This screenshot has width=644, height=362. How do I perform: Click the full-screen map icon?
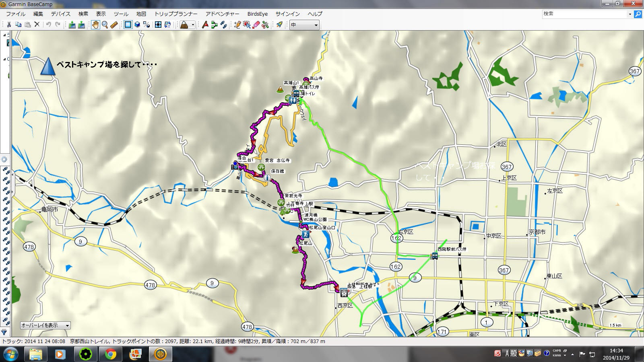click(x=158, y=25)
